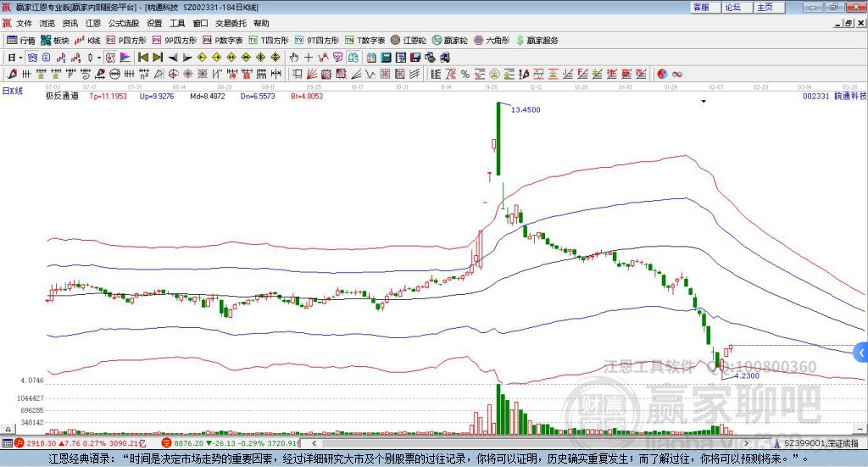Open the 六角形 hexagon tool
The width and height of the screenshot is (868, 467).
[x=492, y=41]
